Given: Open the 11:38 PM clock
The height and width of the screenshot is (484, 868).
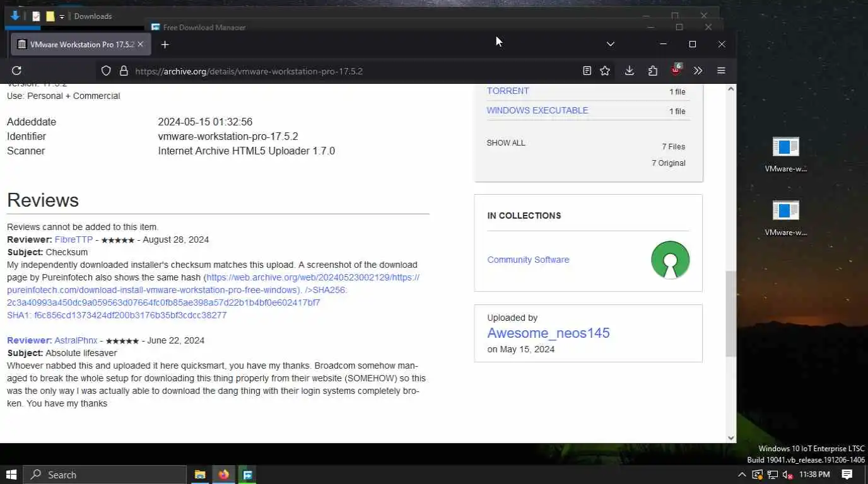Looking at the screenshot, I should coord(814,475).
